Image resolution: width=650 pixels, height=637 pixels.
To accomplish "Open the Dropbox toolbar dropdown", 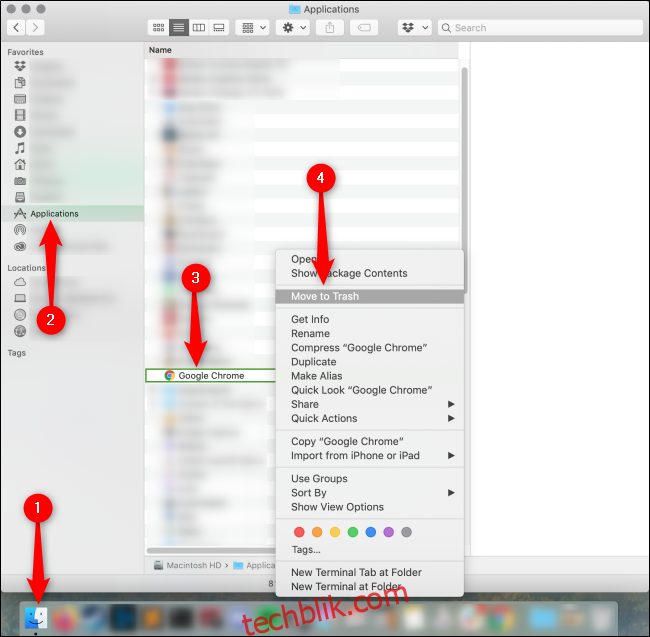I will 415,28.
